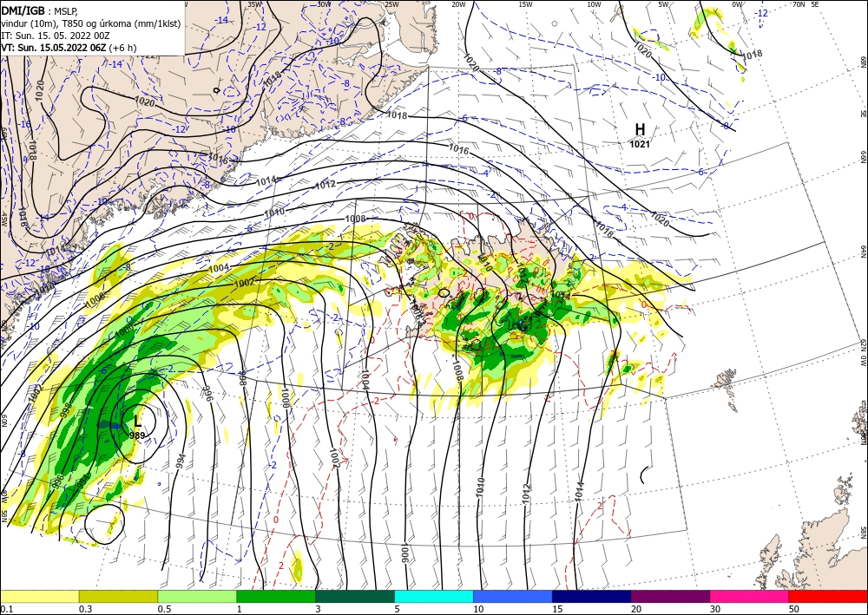Screen dimensions: 868x615
Task: Click the purple legend color segment
Action: click(x=670, y=596)
